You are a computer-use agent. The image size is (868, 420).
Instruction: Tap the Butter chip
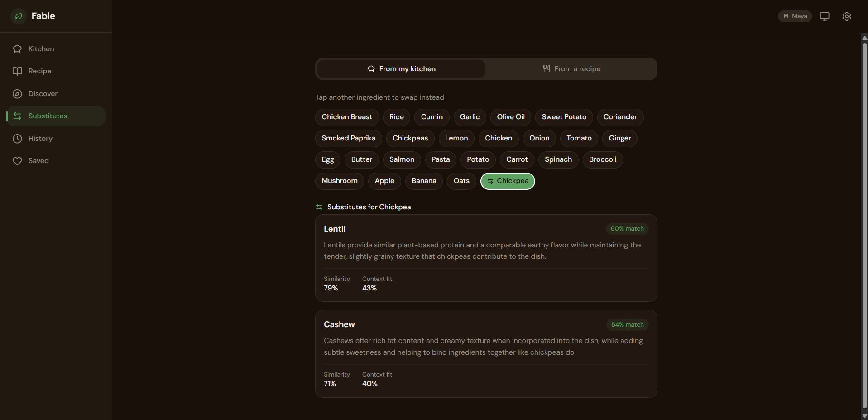point(361,159)
